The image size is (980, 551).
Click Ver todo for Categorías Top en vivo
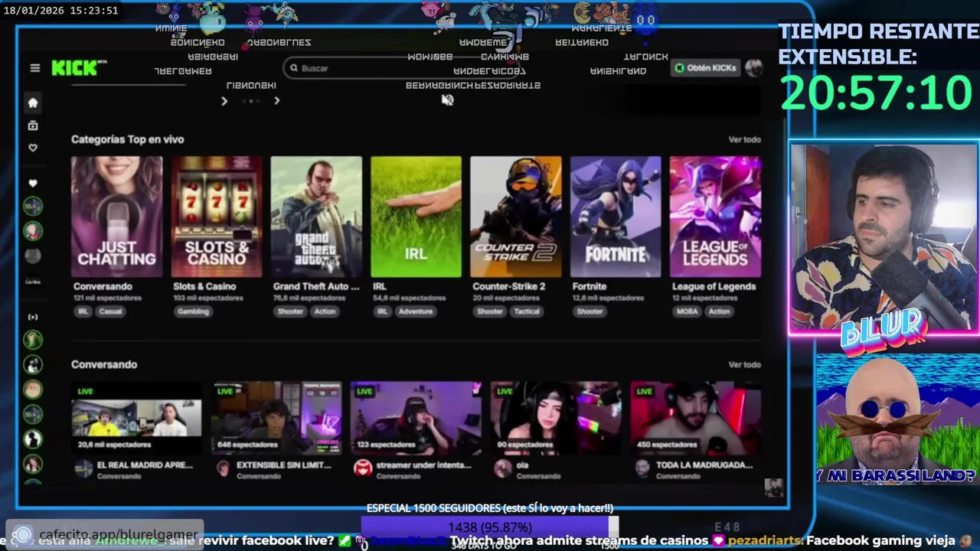point(744,139)
